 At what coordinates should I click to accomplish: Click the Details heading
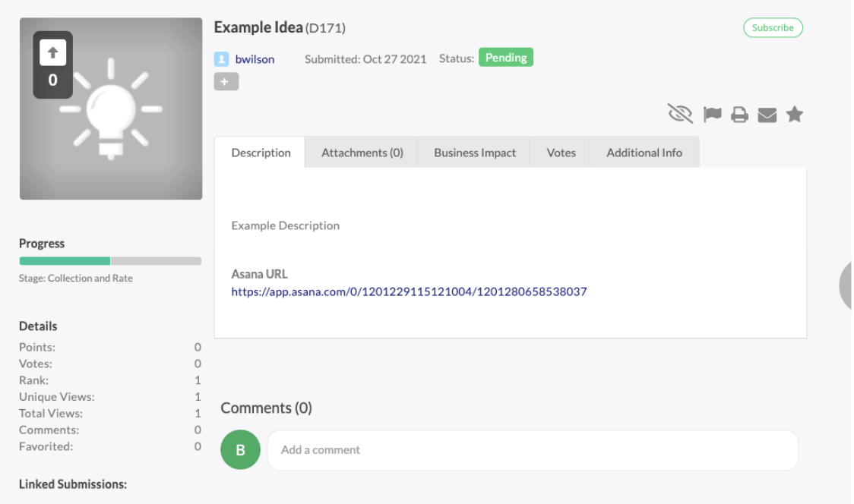pos(38,326)
